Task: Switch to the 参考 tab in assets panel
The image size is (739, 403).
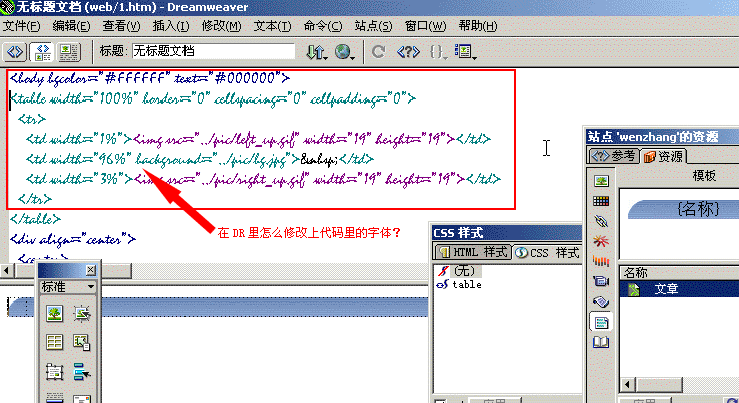Action: tap(612, 156)
